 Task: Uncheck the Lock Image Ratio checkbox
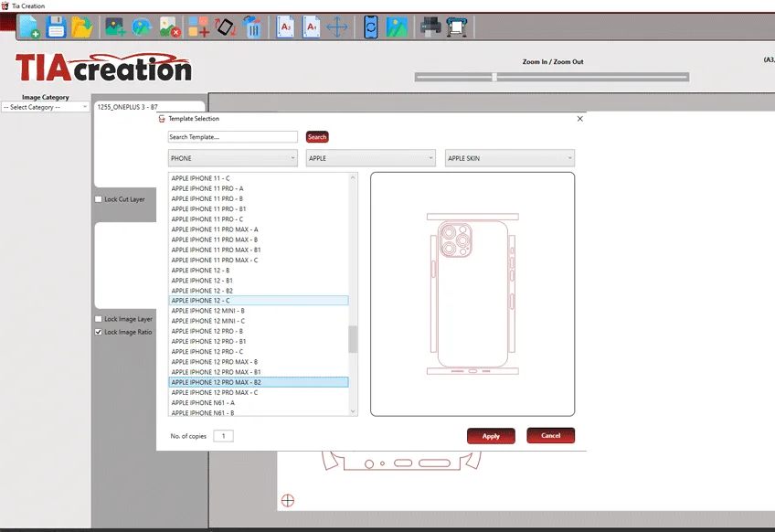tap(99, 332)
